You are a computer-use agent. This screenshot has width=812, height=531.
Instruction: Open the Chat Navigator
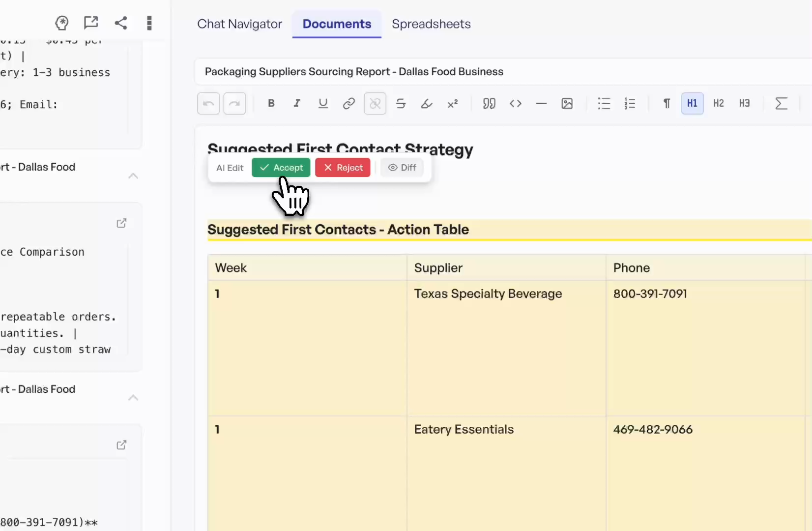coord(239,24)
